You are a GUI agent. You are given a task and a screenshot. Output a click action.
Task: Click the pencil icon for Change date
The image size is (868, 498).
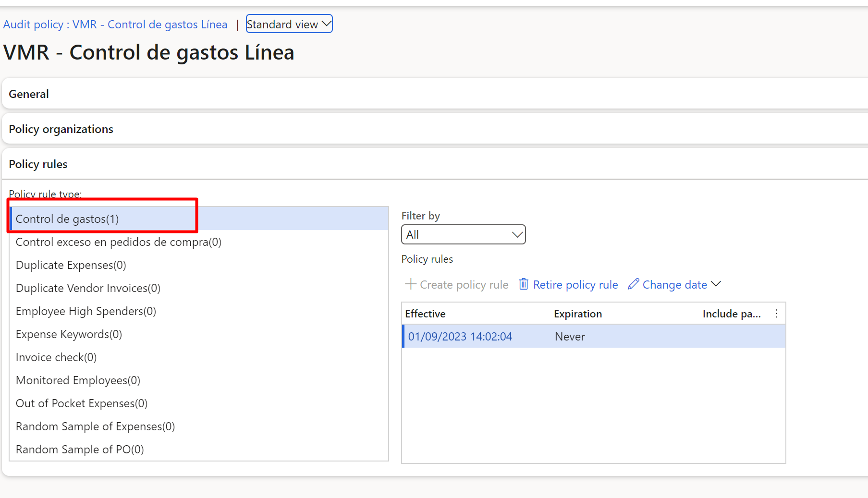click(x=634, y=284)
